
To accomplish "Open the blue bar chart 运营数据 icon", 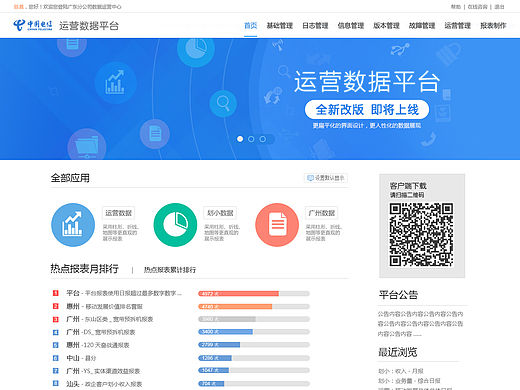I will click(x=73, y=225).
